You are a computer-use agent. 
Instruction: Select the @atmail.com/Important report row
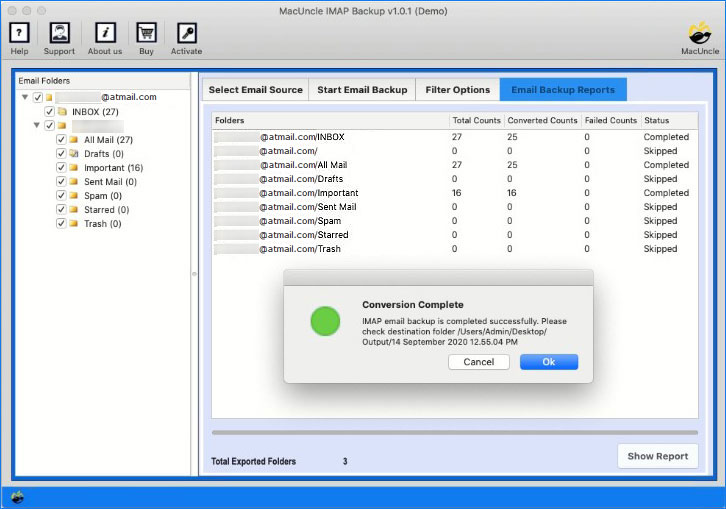tap(455, 193)
